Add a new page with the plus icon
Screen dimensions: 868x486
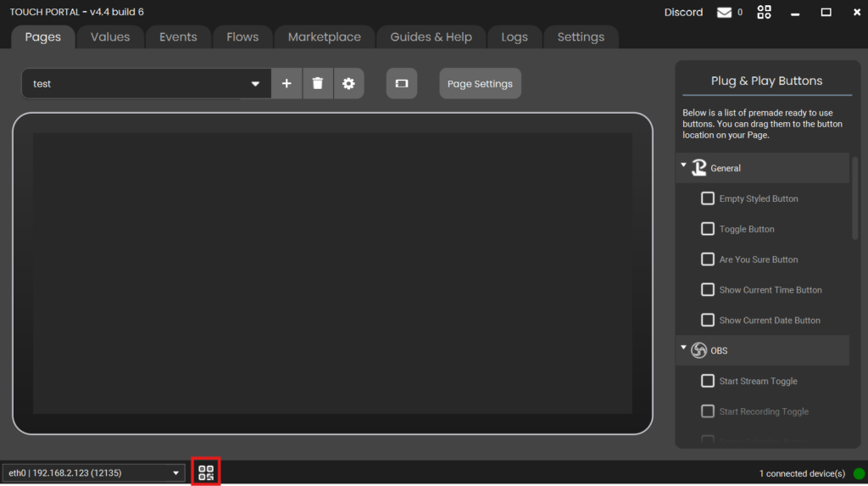pyautogui.click(x=287, y=83)
